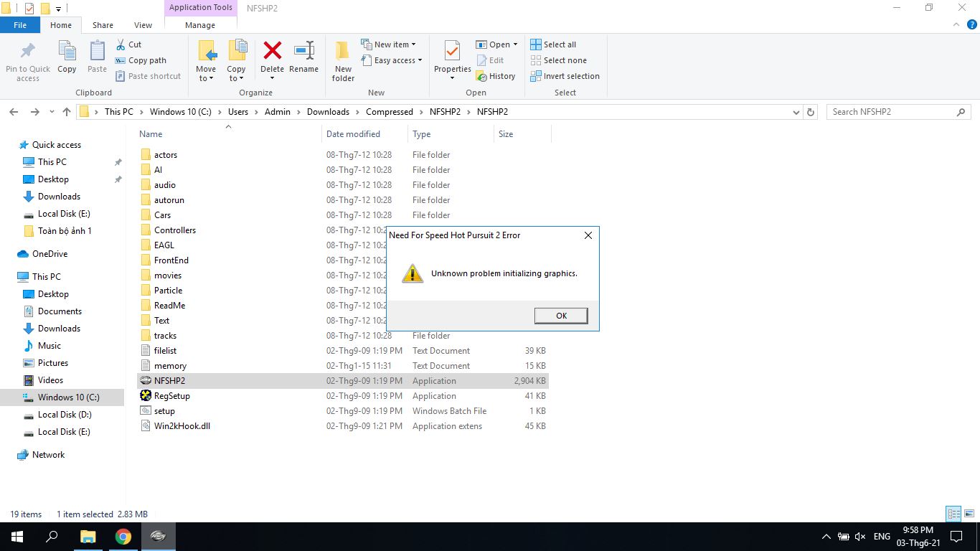Click the Application Tools contextual tab
The width and height of the screenshot is (980, 551).
coord(201,8)
